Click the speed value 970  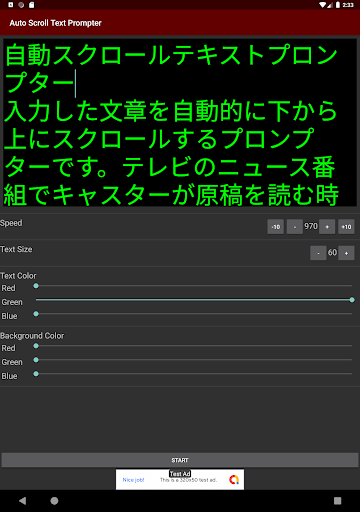coord(311,226)
